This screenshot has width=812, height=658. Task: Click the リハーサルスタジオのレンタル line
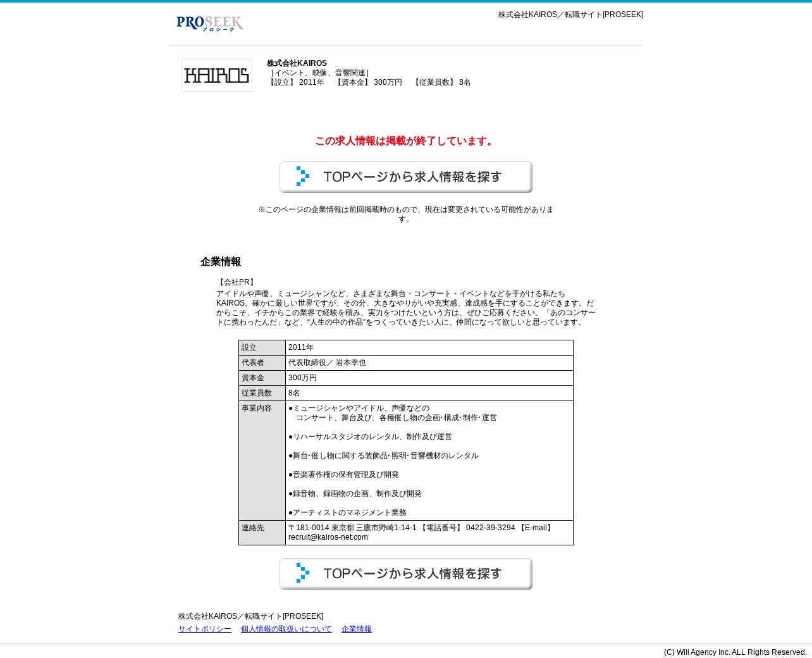point(371,437)
